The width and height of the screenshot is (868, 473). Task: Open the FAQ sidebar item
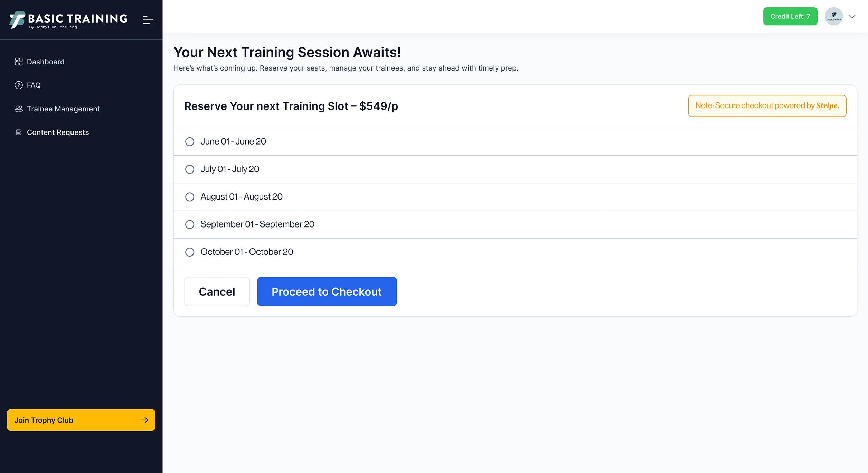28,85
